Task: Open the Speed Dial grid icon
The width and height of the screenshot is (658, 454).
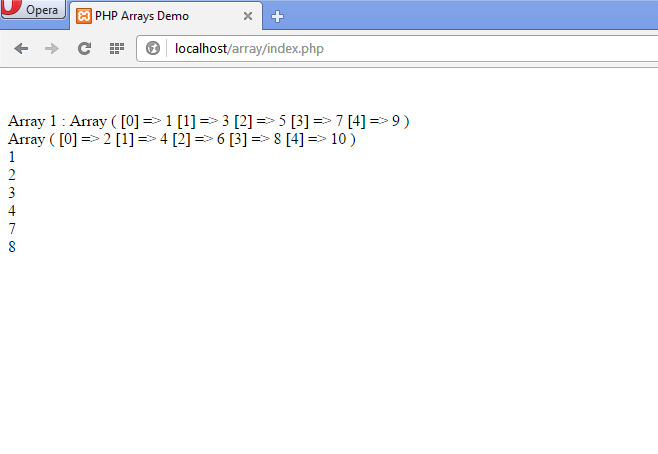Action: (117, 49)
